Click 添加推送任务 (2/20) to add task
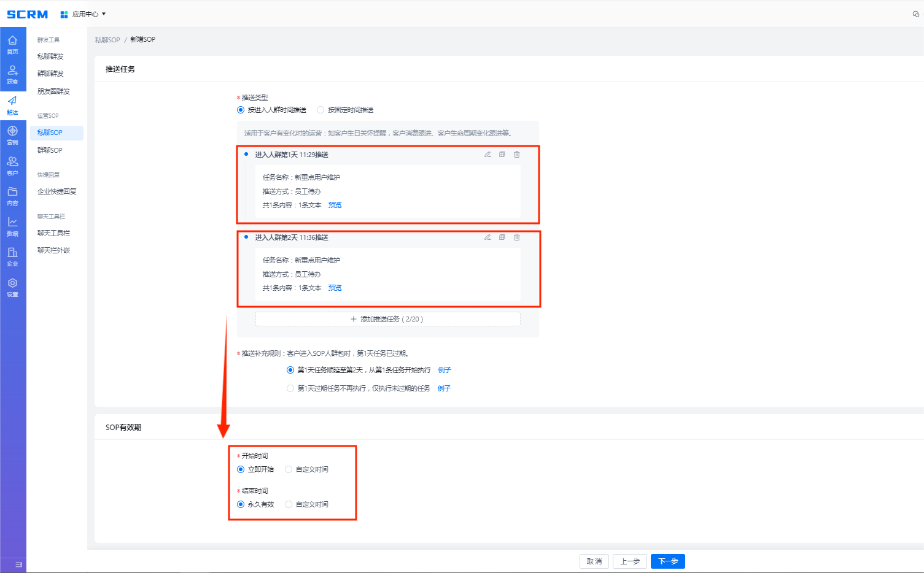 pos(387,319)
